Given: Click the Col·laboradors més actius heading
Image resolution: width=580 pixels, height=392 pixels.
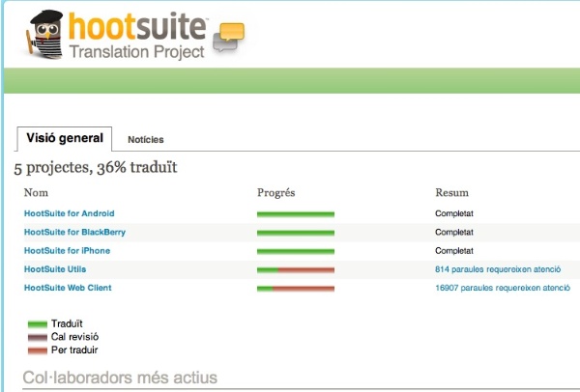Looking at the screenshot, I should [120, 378].
